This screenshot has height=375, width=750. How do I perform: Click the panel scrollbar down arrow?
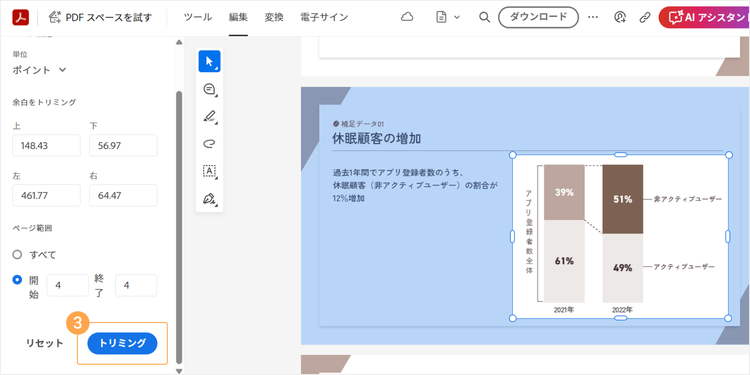(x=179, y=371)
